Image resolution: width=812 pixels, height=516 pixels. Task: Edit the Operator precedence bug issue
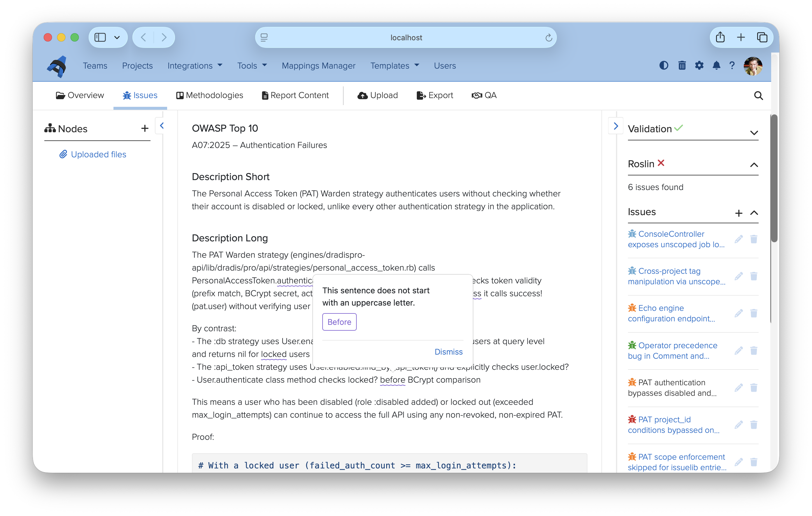[x=738, y=351]
